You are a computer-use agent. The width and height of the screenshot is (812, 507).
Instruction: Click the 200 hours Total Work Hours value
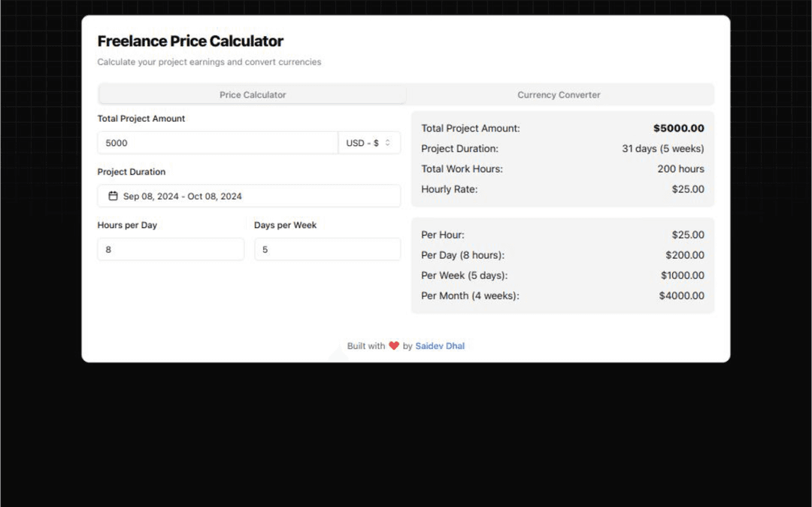pos(680,169)
